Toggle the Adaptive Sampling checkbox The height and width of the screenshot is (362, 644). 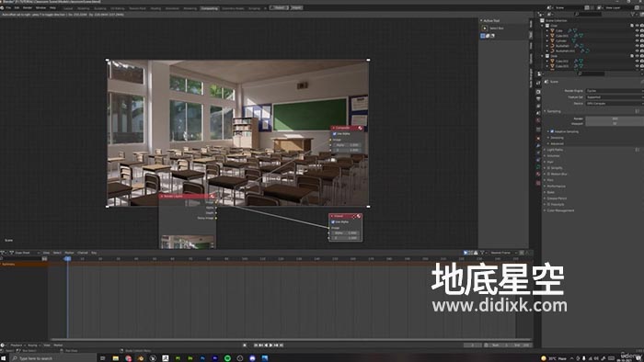[552, 131]
